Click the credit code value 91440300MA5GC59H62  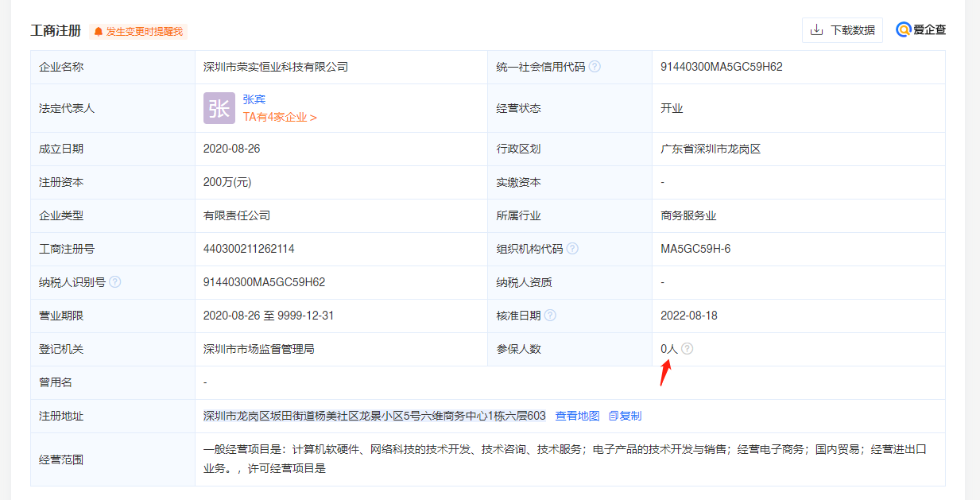tap(721, 67)
